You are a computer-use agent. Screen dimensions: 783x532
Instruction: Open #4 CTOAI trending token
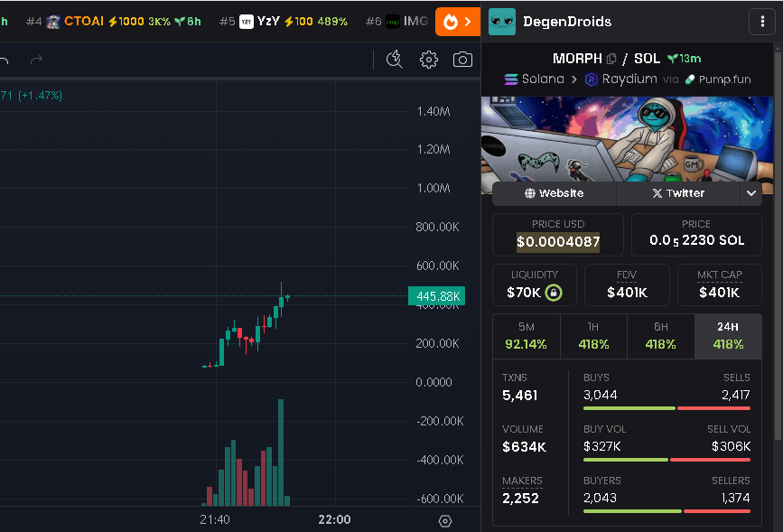click(x=114, y=22)
